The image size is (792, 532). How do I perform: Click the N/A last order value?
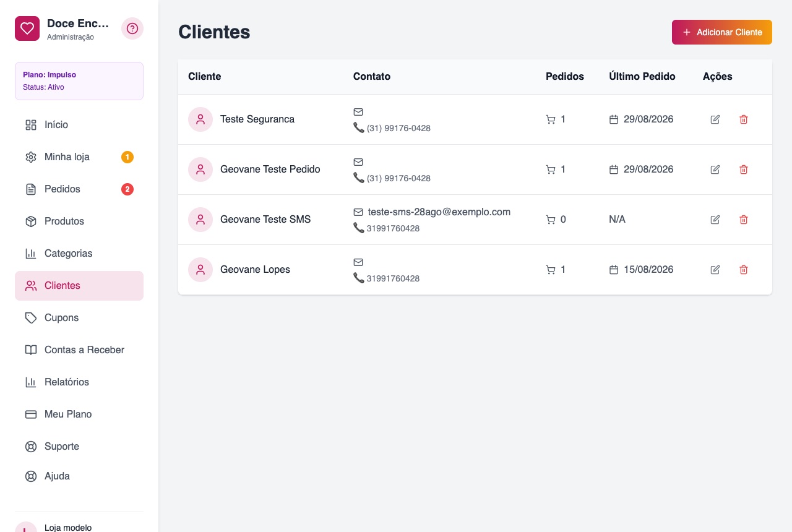point(618,220)
